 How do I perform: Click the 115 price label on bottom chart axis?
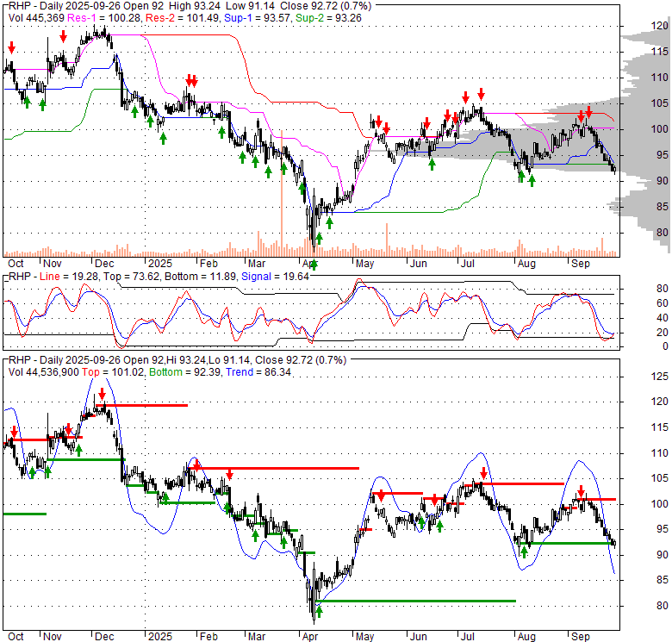pos(660,427)
